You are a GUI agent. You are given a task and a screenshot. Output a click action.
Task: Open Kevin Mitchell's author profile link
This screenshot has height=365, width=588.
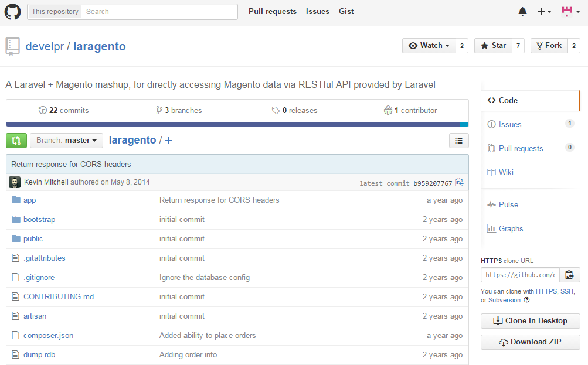pyautogui.click(x=46, y=182)
